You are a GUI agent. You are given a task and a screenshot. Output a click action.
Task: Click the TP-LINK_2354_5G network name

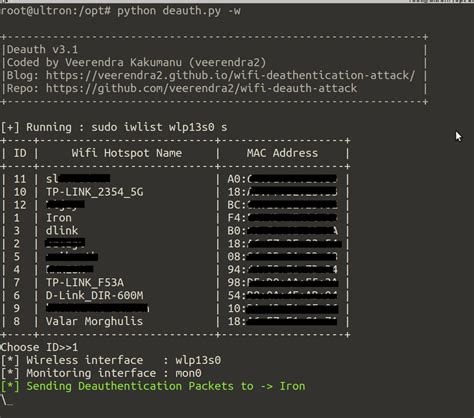[x=95, y=192]
